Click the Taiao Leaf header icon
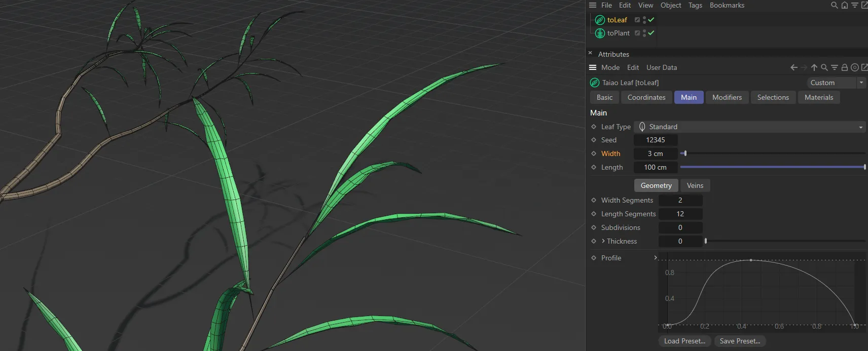 click(595, 83)
